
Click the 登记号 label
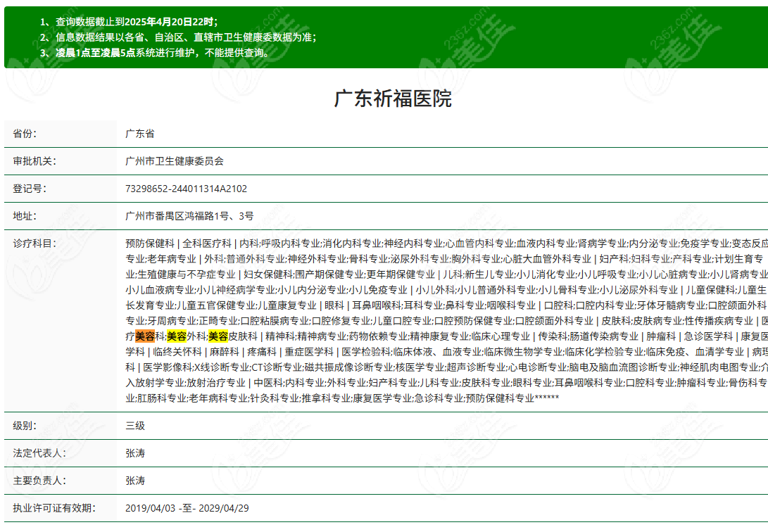(30, 189)
